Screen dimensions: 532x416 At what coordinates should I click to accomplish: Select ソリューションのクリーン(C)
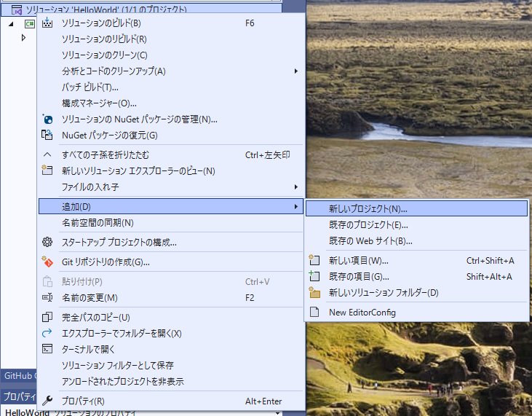coord(171,55)
